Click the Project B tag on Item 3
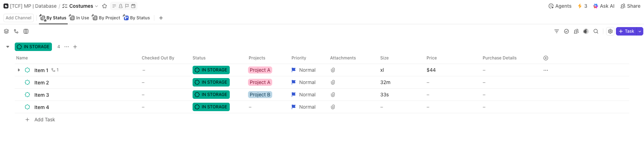The width and height of the screenshot is (644, 147). 260,95
